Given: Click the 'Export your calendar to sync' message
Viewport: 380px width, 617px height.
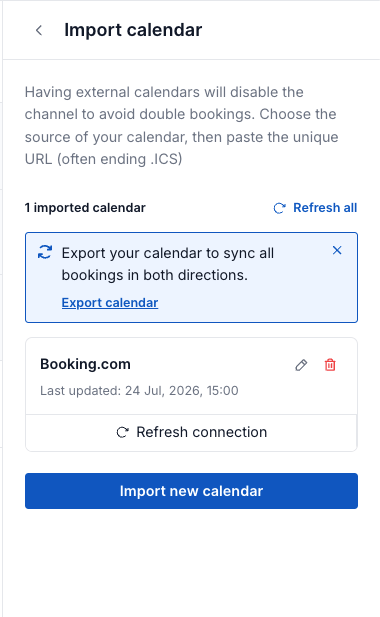Looking at the screenshot, I should point(168,253).
